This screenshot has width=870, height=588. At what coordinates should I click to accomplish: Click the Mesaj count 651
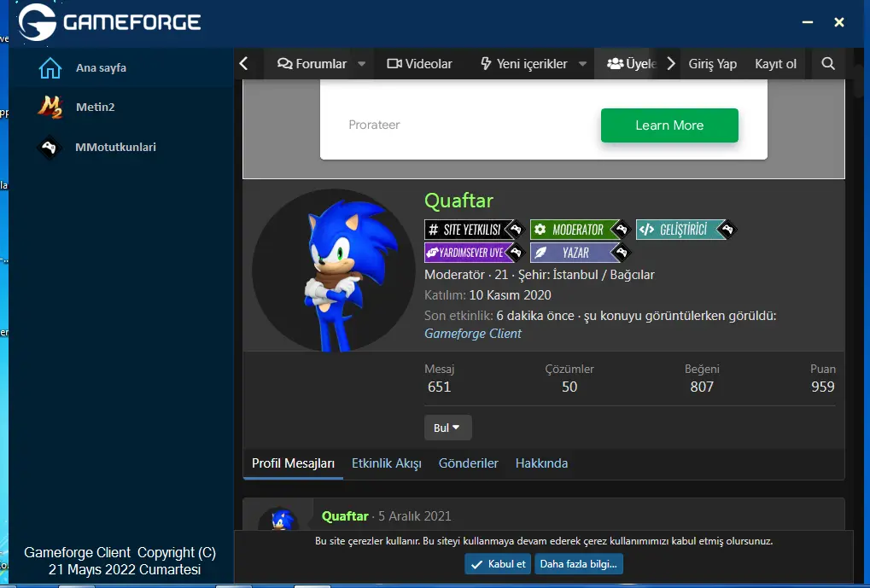440,387
